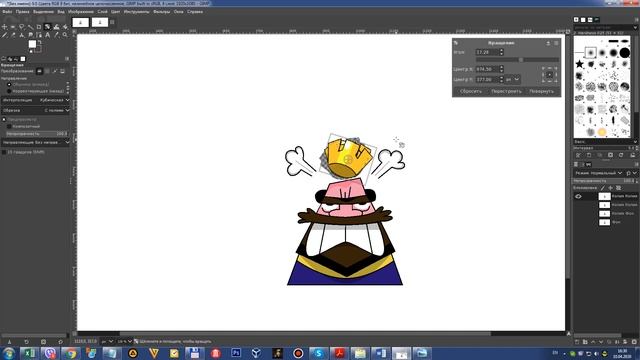Viewport: 640px width, 360px height.
Task: Toggle 15 degrees (Shift) checkbox
Action: [4, 152]
